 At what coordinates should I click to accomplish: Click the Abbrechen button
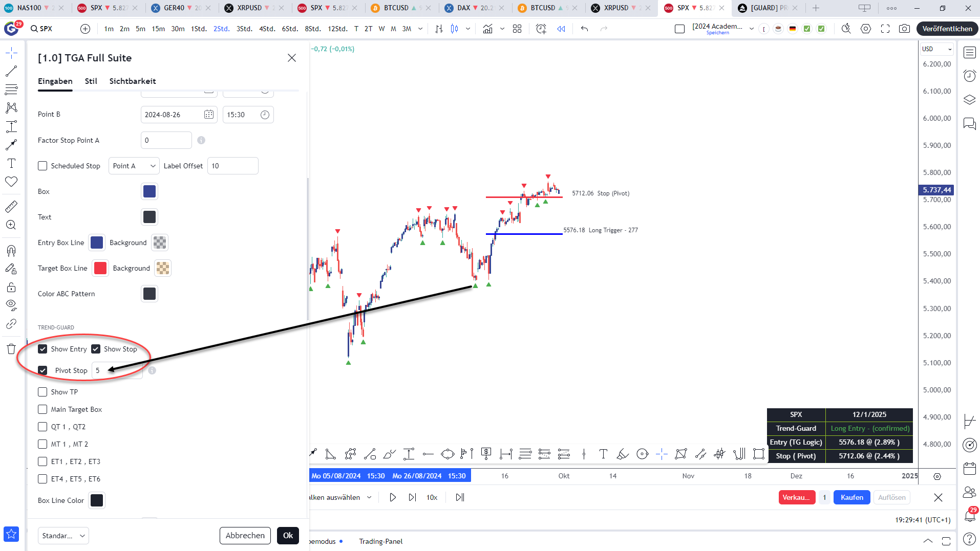click(245, 536)
